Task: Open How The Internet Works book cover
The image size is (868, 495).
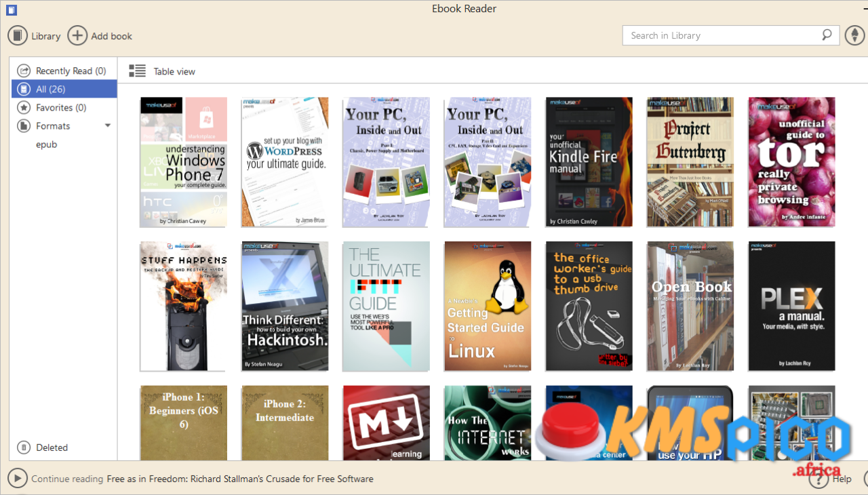Action: pyautogui.click(x=488, y=423)
